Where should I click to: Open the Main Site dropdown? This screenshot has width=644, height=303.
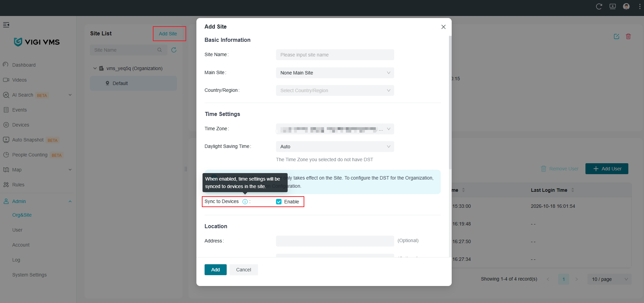coord(335,73)
